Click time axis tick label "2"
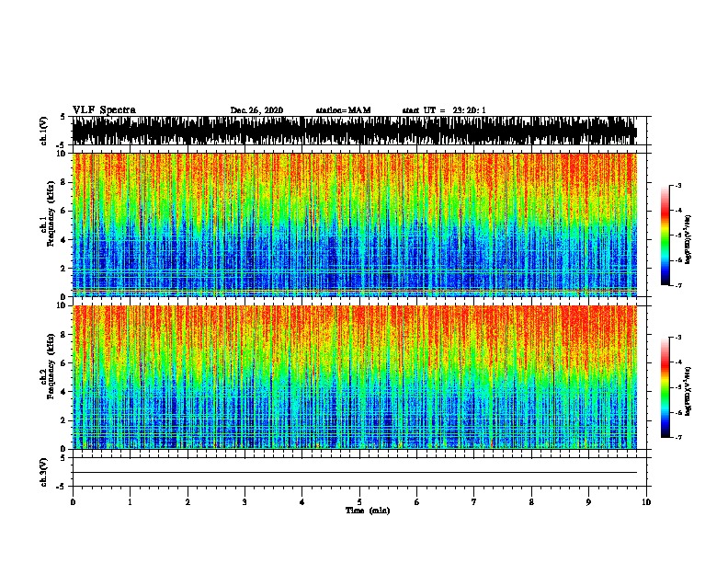Image resolution: width=728 pixels, height=563 pixels. tap(188, 502)
